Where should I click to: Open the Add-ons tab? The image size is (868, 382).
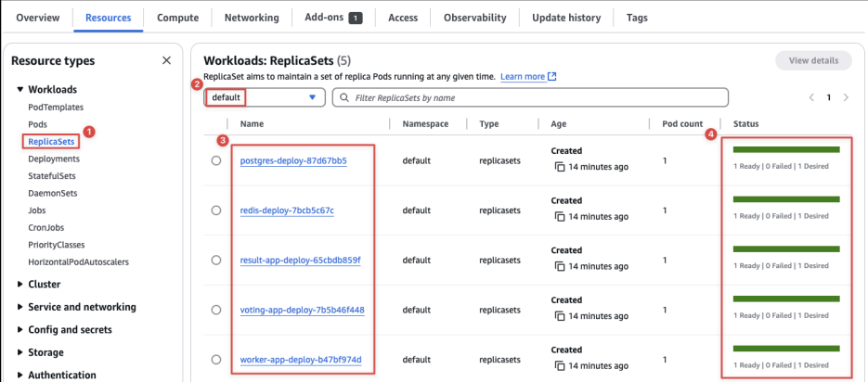click(x=334, y=18)
